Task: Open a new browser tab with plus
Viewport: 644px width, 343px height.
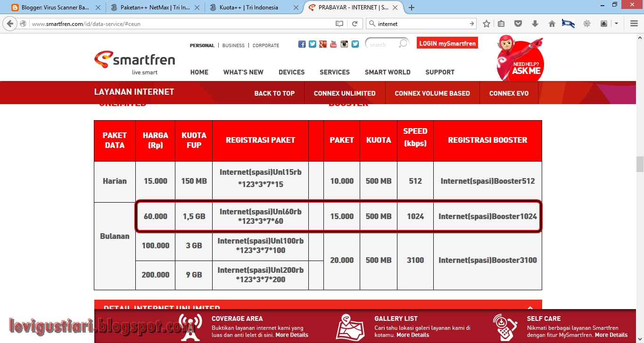Action: [x=412, y=8]
